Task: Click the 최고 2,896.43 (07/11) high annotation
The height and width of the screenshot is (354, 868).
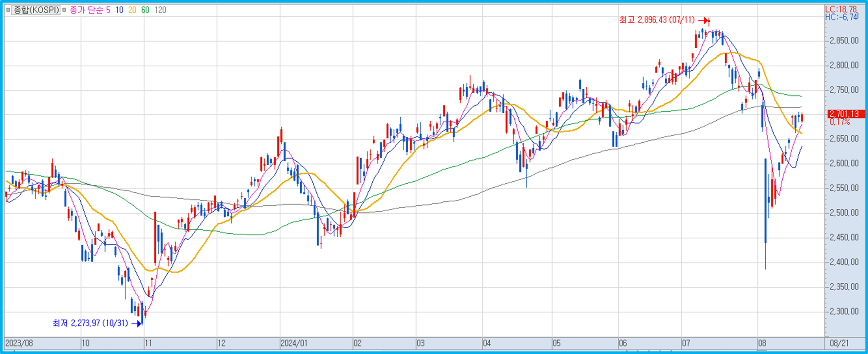Action: click(657, 20)
